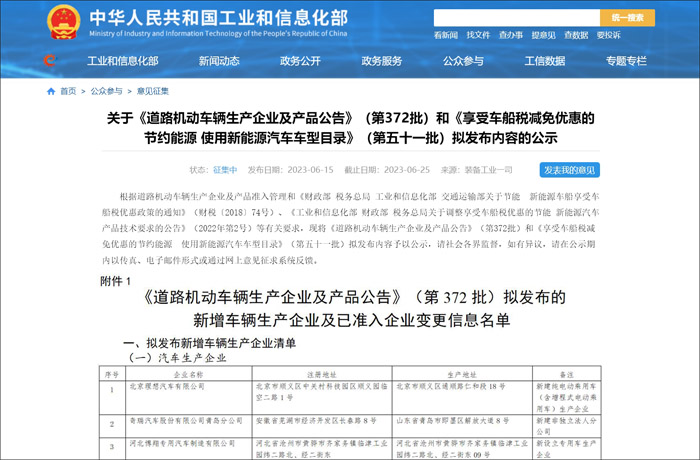Image resolution: width=700 pixels, height=460 pixels.
Task: Click the red 'e' icon in navigation bar
Action: click(50, 60)
